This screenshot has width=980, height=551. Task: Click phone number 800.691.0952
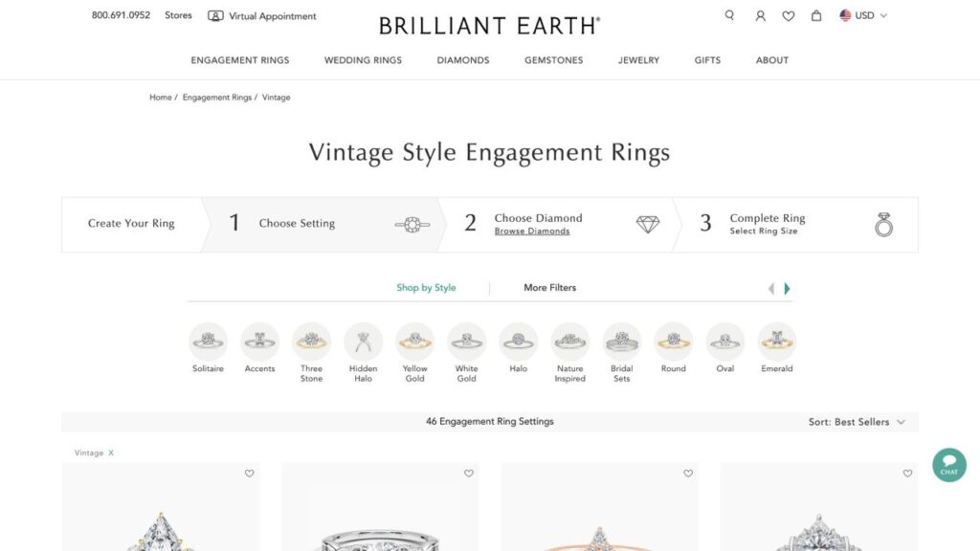point(121,15)
